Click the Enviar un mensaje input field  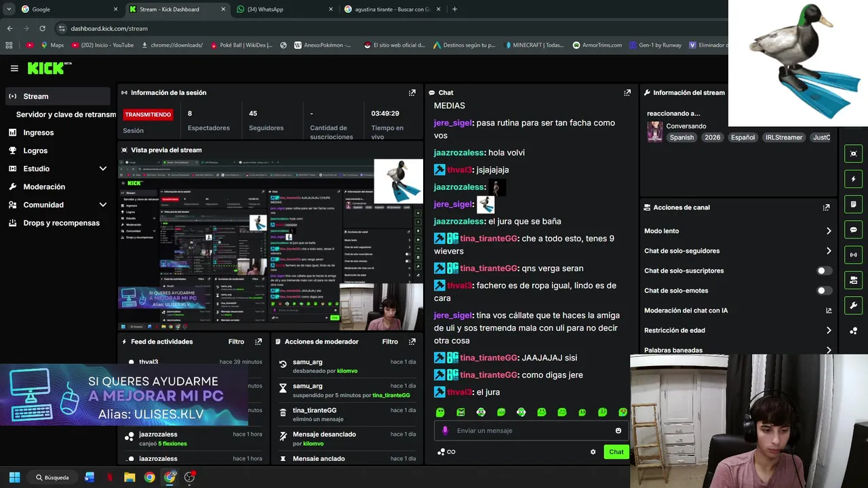530,430
